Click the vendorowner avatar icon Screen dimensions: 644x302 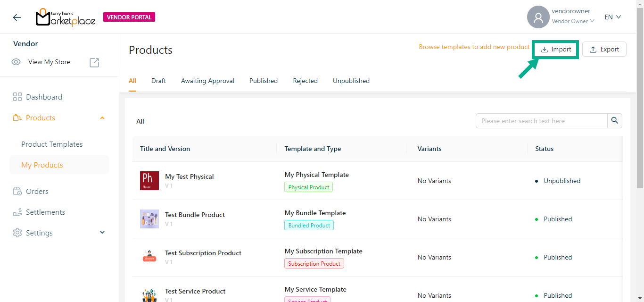pos(538,17)
